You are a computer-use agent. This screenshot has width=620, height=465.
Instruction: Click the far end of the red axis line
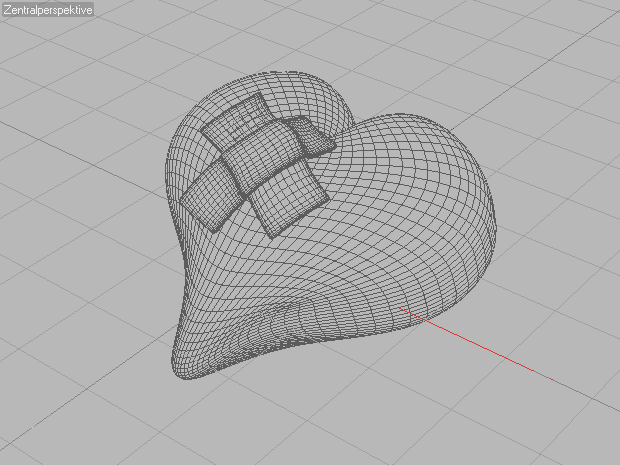553,379
